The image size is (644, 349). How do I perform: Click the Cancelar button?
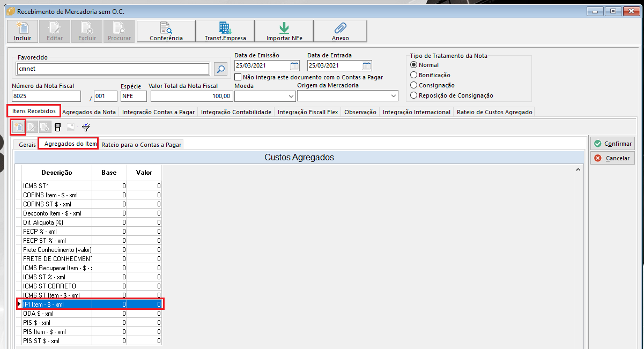[613, 158]
